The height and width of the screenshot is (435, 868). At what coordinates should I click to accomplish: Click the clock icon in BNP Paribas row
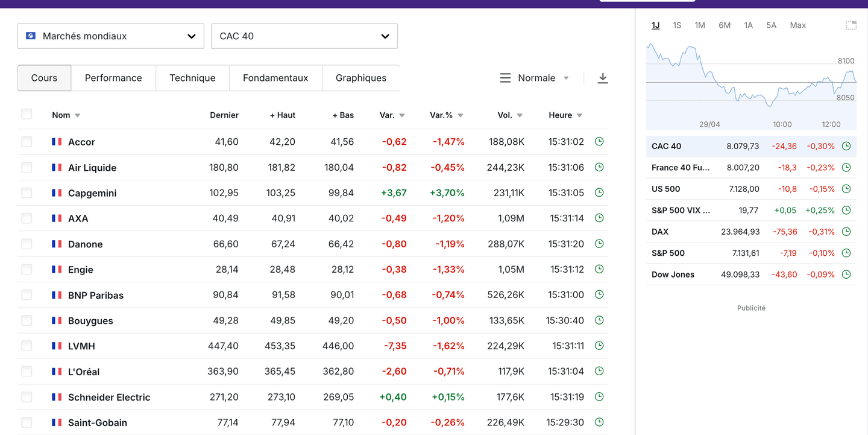click(x=599, y=294)
